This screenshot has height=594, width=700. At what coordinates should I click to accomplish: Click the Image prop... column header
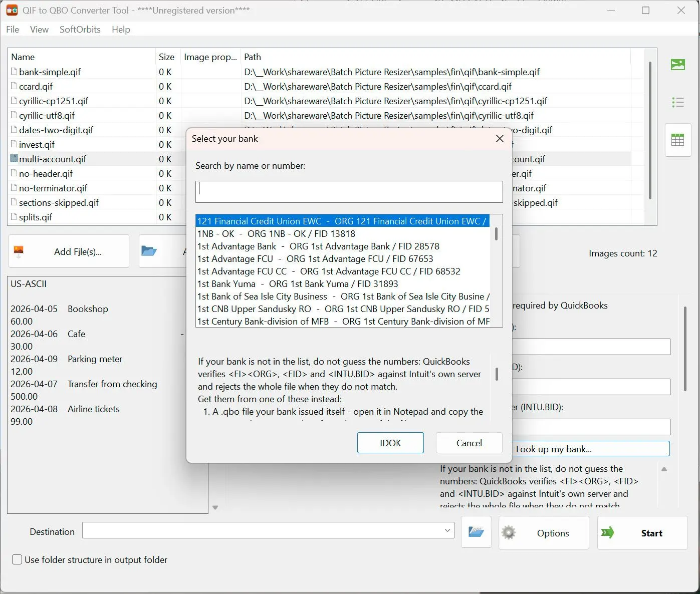tap(210, 57)
